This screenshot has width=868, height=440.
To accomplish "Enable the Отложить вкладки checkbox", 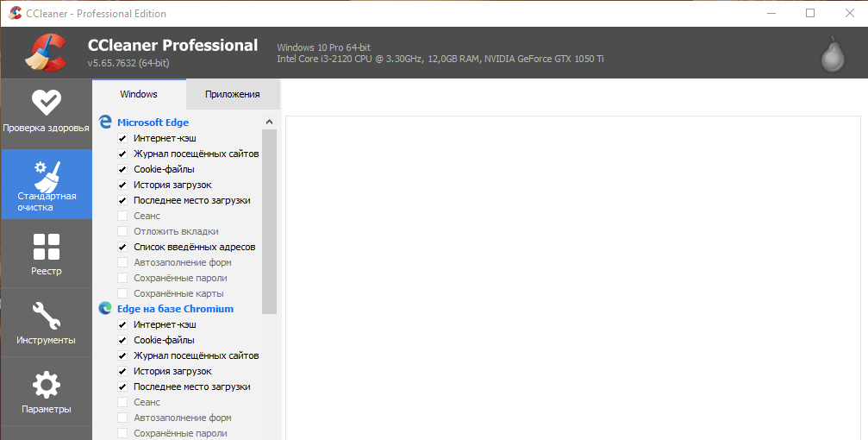I will click(x=122, y=231).
